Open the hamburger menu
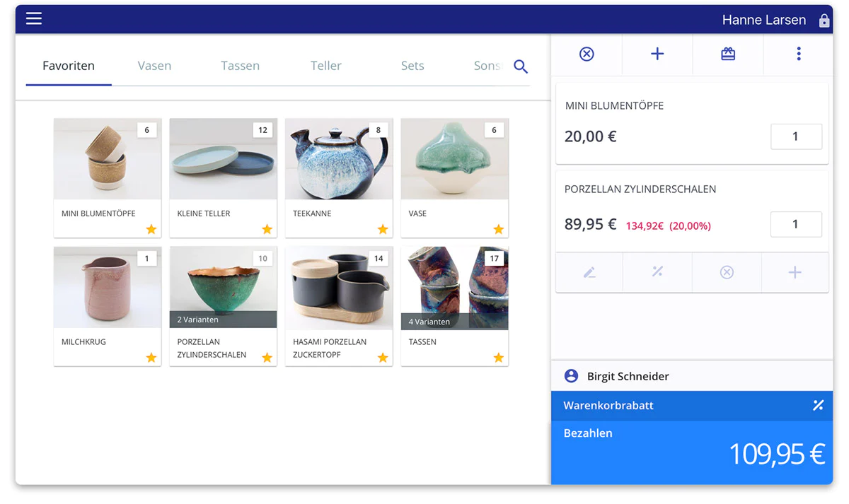849x504 pixels. [x=34, y=19]
